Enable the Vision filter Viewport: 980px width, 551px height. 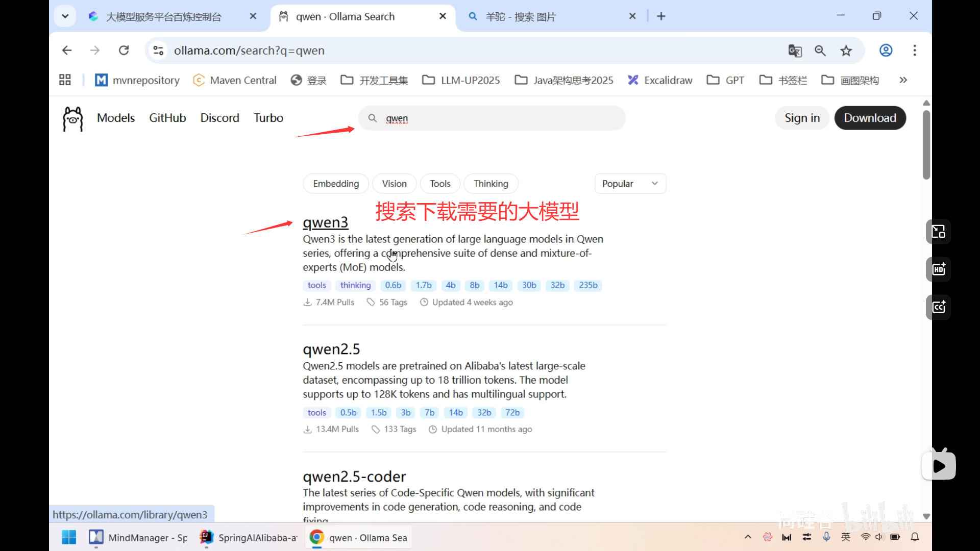[394, 183]
